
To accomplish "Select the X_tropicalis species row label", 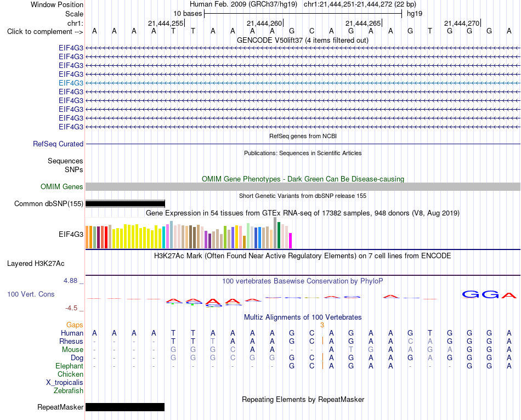I will [x=65, y=383].
